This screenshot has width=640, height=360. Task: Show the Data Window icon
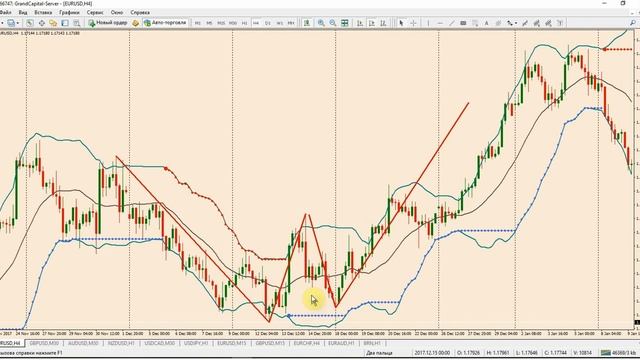tap(42, 23)
